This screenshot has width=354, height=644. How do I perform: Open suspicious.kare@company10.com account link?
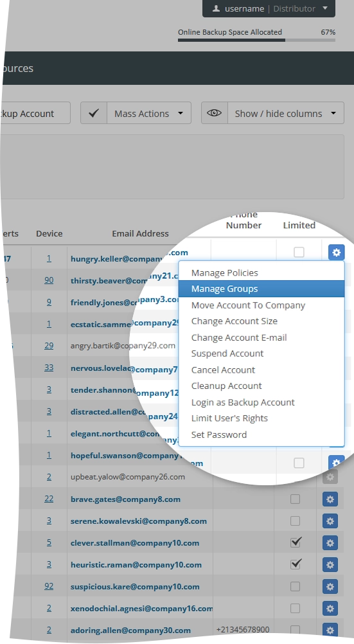coord(135,587)
